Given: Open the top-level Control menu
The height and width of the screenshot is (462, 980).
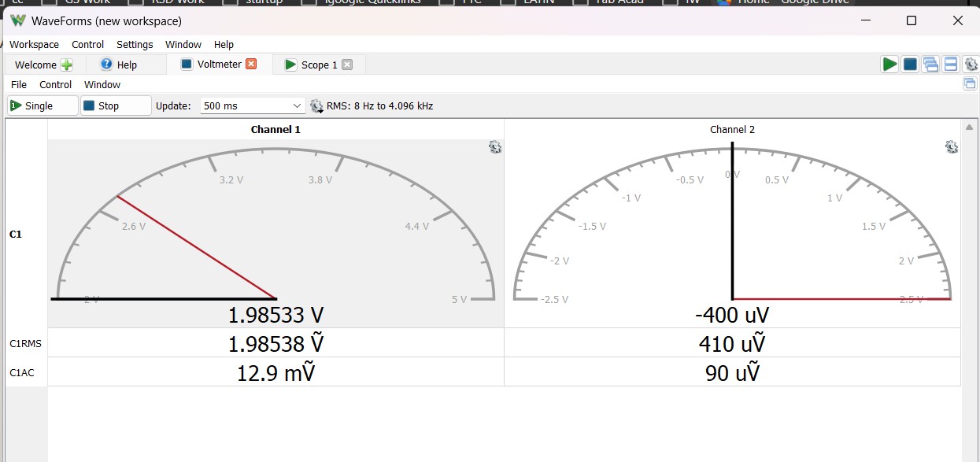Looking at the screenshot, I should tap(87, 45).
